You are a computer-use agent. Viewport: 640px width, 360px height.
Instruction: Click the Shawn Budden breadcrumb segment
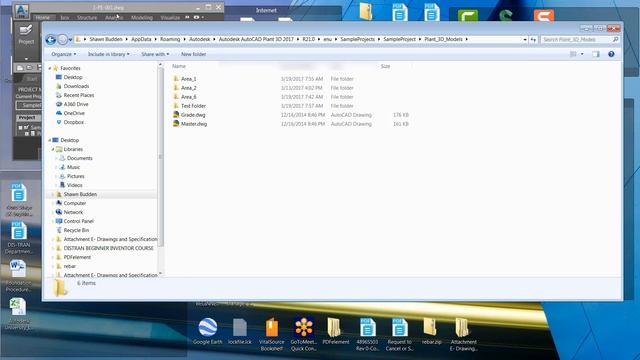[106, 40]
